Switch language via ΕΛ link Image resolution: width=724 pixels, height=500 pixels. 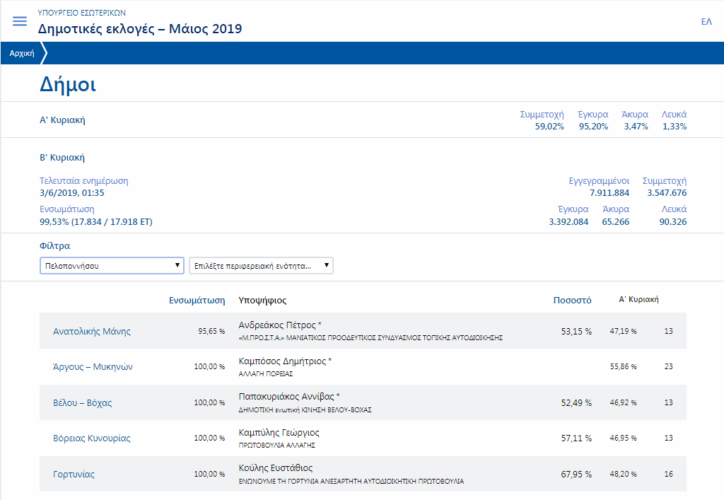coord(706,22)
